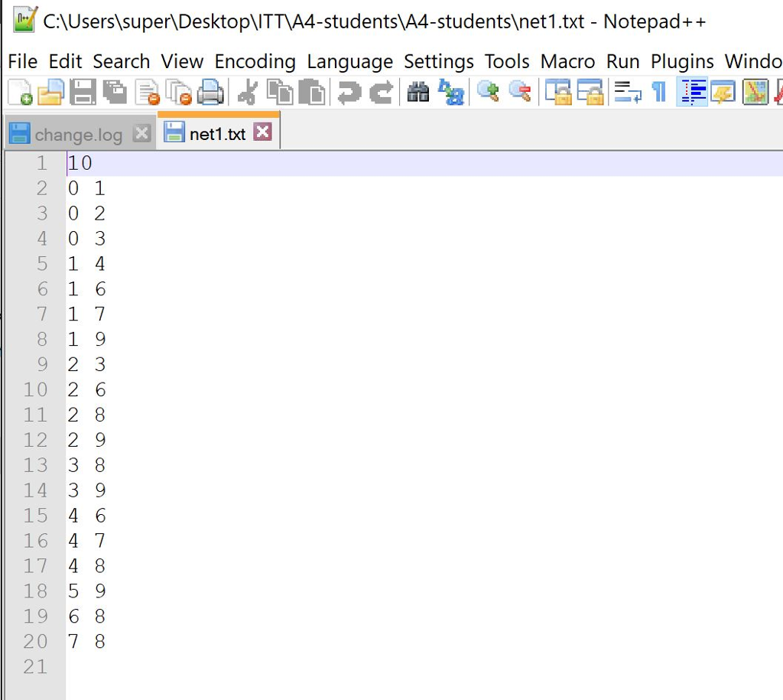Screen dimensions: 783x700
Task: Cut selected text using the scissors icon
Action: 246,92
